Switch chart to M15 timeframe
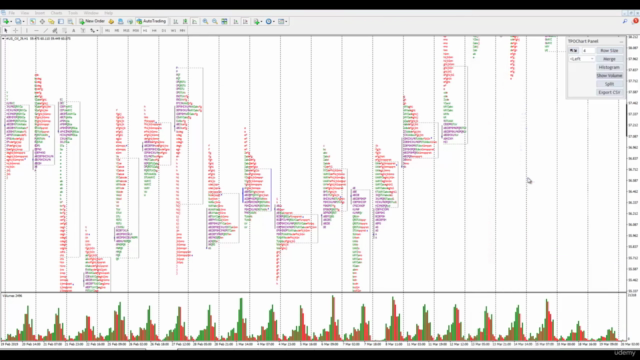 126,31
